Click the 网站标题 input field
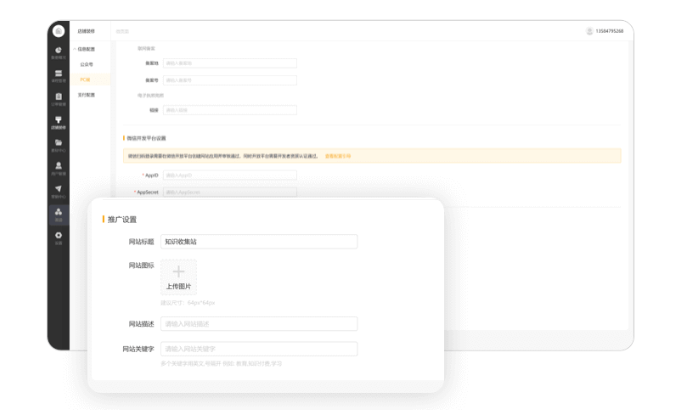This screenshot has width=696, height=410. click(258, 241)
